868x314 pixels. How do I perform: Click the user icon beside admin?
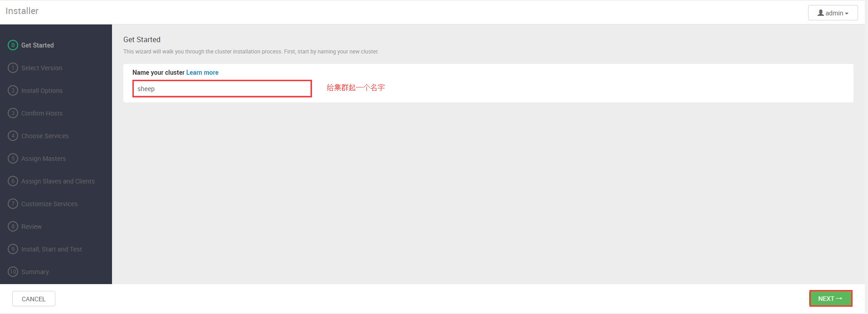[x=820, y=13]
